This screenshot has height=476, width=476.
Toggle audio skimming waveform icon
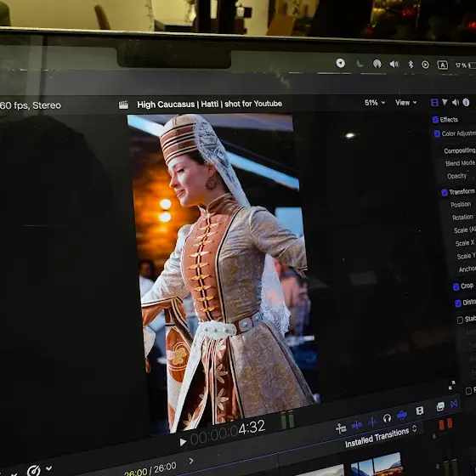click(x=372, y=422)
